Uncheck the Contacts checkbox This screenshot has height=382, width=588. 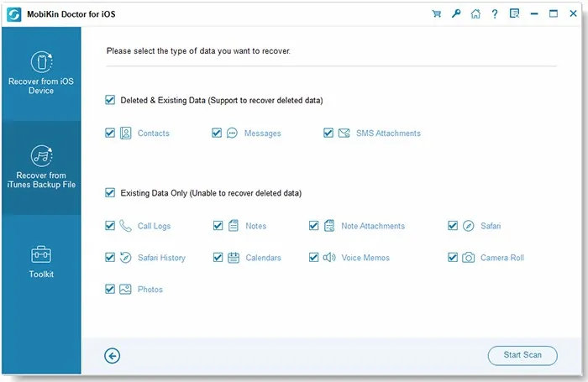click(x=110, y=133)
